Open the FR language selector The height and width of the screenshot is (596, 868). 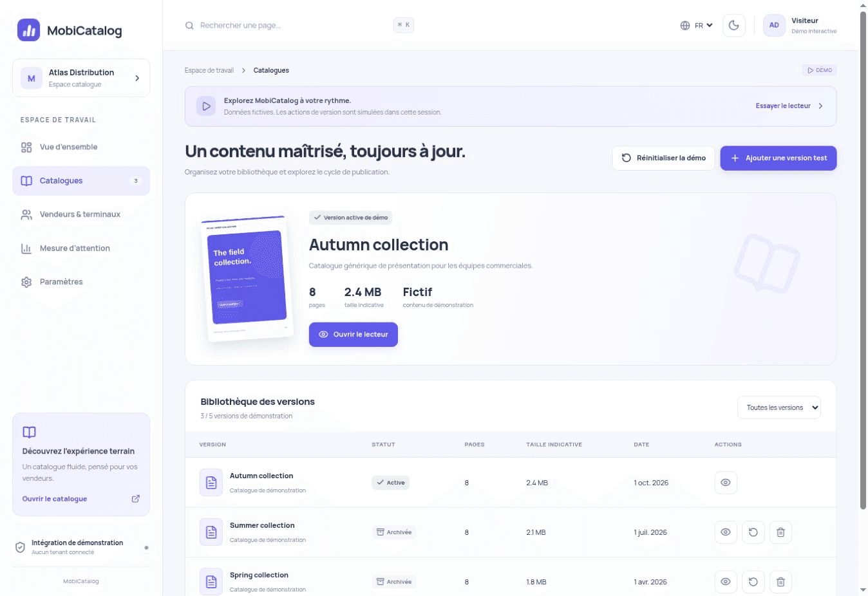point(697,26)
